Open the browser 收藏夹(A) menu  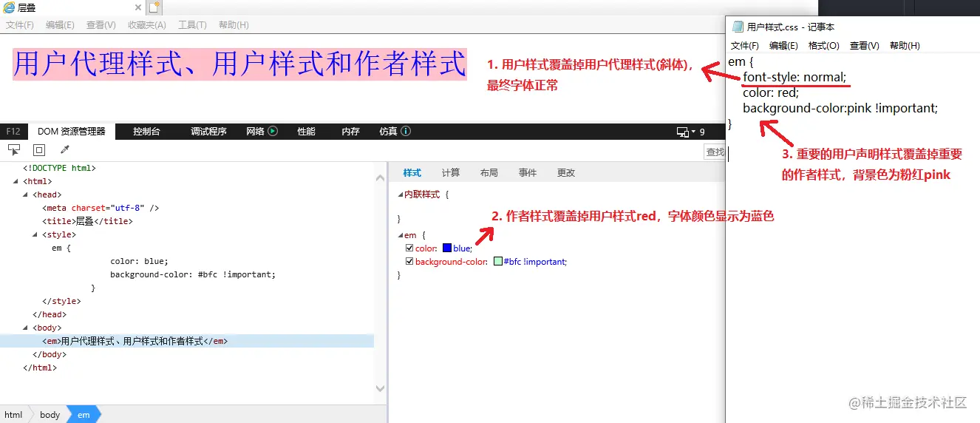pyautogui.click(x=147, y=25)
